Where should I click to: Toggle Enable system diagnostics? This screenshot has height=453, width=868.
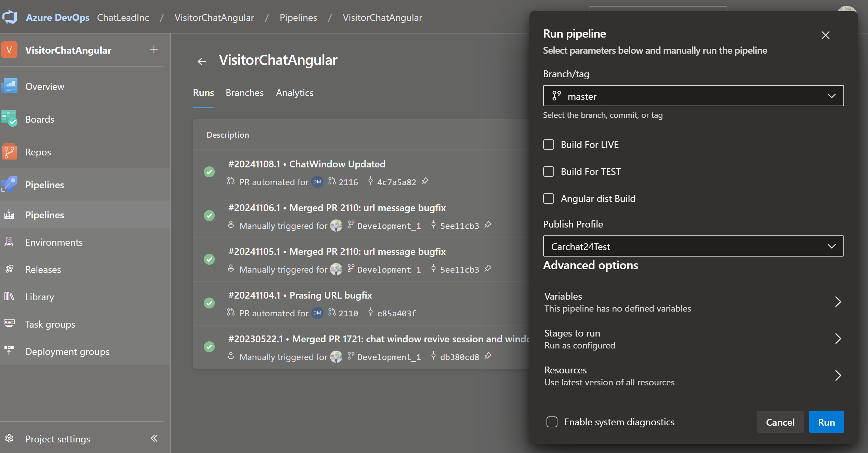tap(552, 422)
